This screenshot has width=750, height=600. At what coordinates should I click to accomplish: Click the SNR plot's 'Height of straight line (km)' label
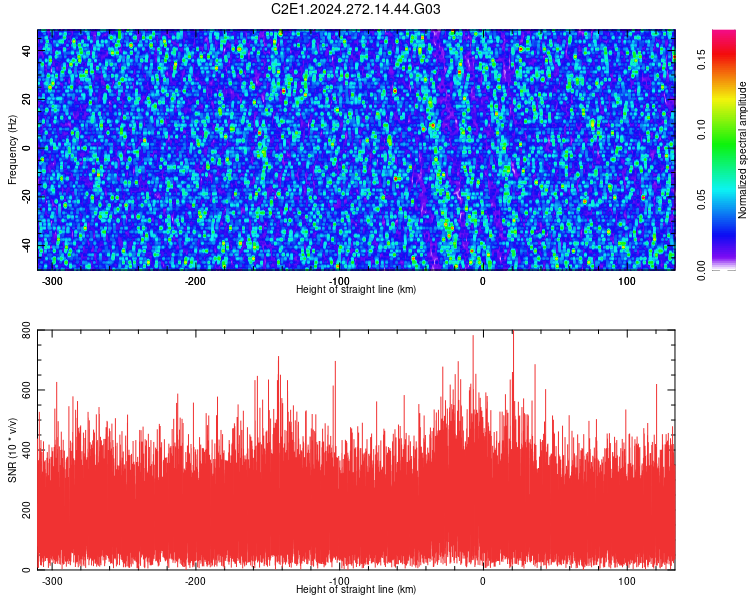pyautogui.click(x=356, y=589)
